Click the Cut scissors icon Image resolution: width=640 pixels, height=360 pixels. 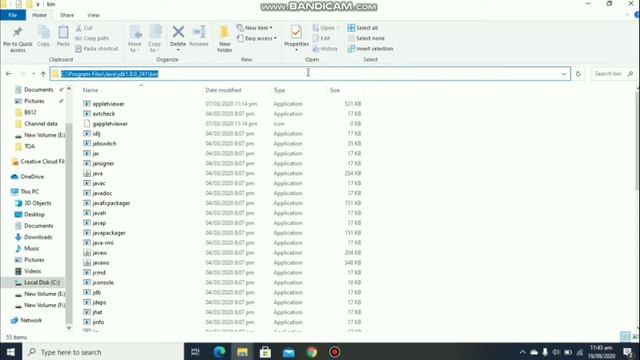[x=79, y=28]
